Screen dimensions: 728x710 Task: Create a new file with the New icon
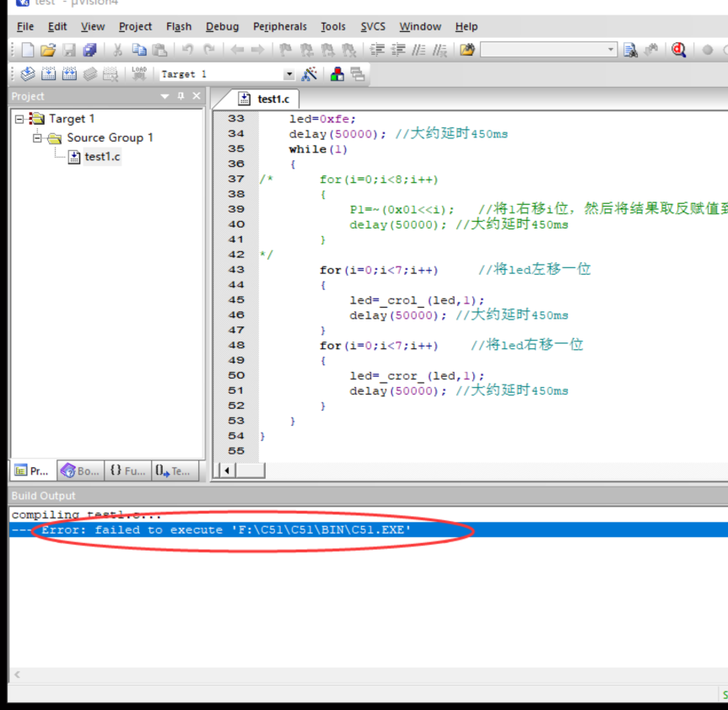coord(27,50)
